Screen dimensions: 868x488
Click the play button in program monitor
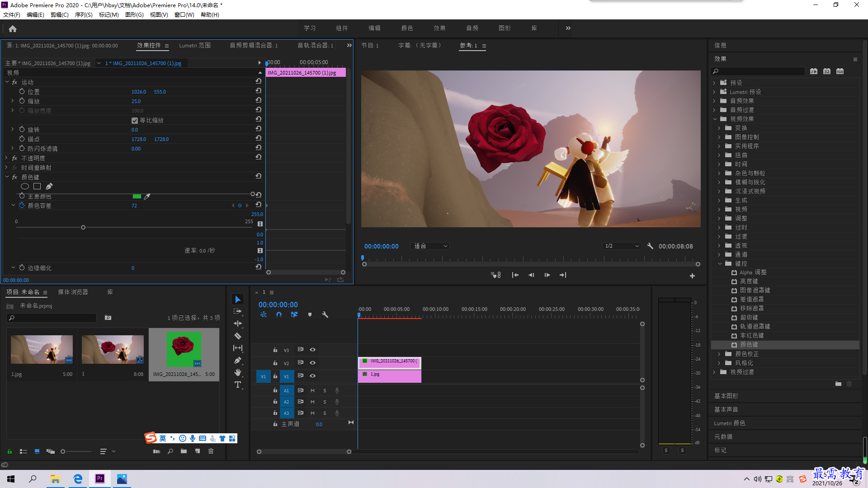(x=547, y=275)
